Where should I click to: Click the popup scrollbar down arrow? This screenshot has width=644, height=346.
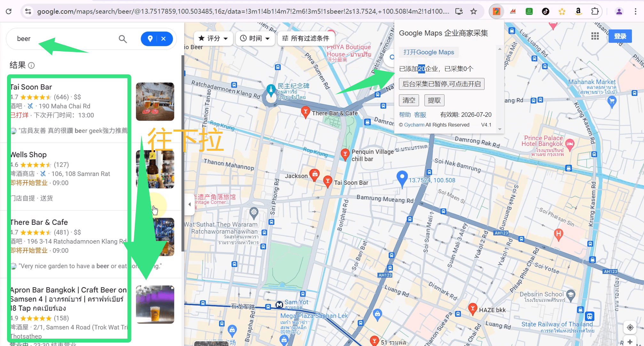[x=499, y=129]
